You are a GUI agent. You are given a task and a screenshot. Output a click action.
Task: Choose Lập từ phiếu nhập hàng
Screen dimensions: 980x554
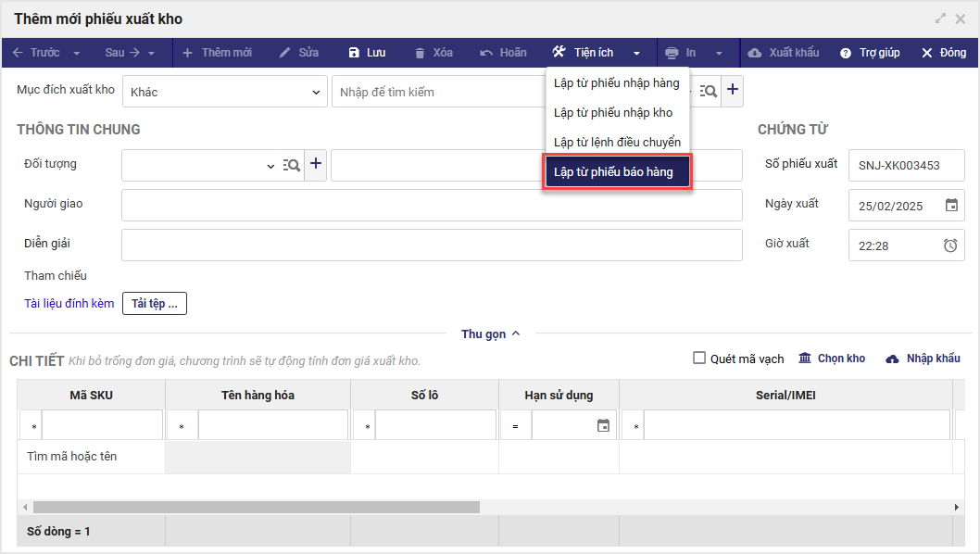(x=617, y=83)
